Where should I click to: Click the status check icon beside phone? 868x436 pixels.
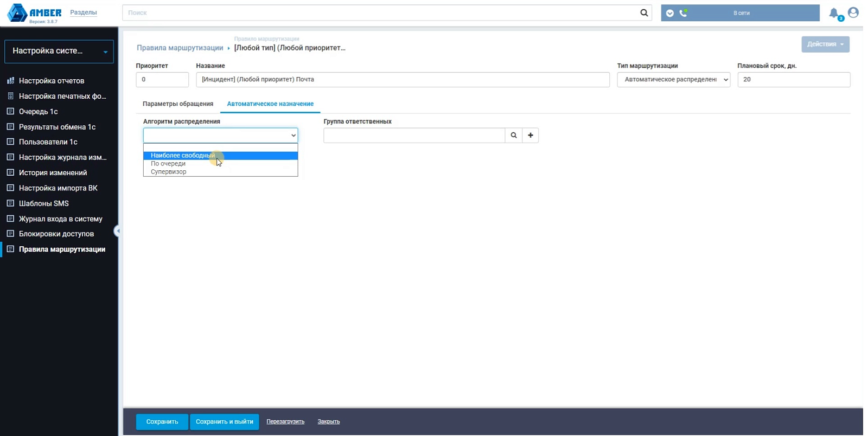point(670,13)
